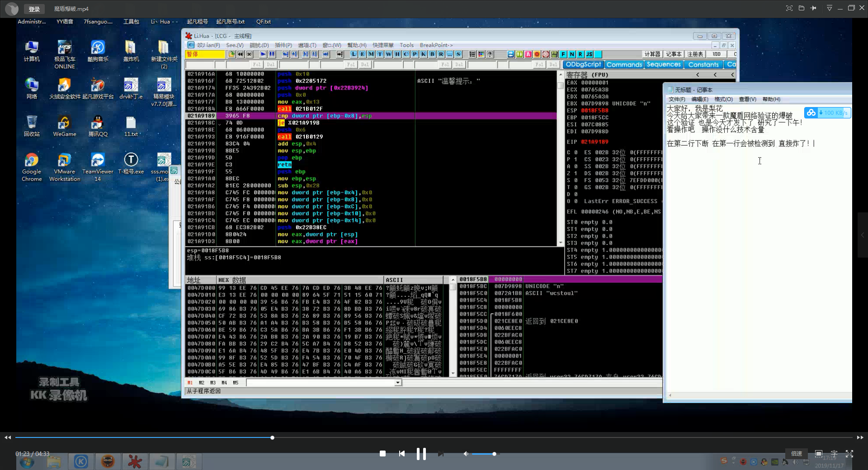Viewport: 868px width, 470px height.
Task: Click the JS plugin toolbar button
Action: pos(589,54)
